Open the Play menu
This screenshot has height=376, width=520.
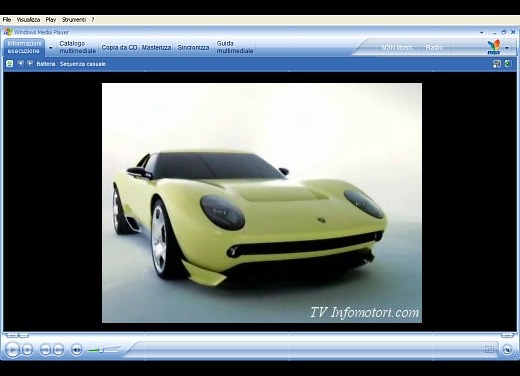pyautogui.click(x=51, y=20)
